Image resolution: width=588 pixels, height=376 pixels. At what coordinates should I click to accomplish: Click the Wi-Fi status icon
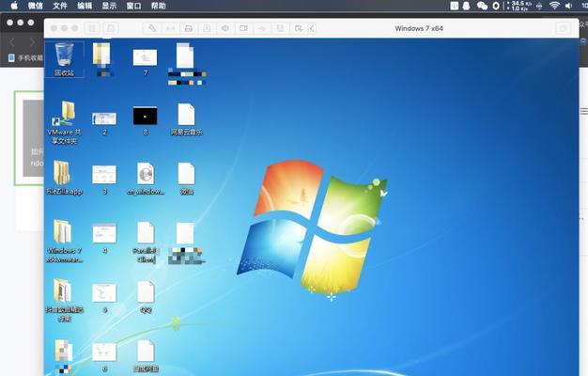point(554,6)
